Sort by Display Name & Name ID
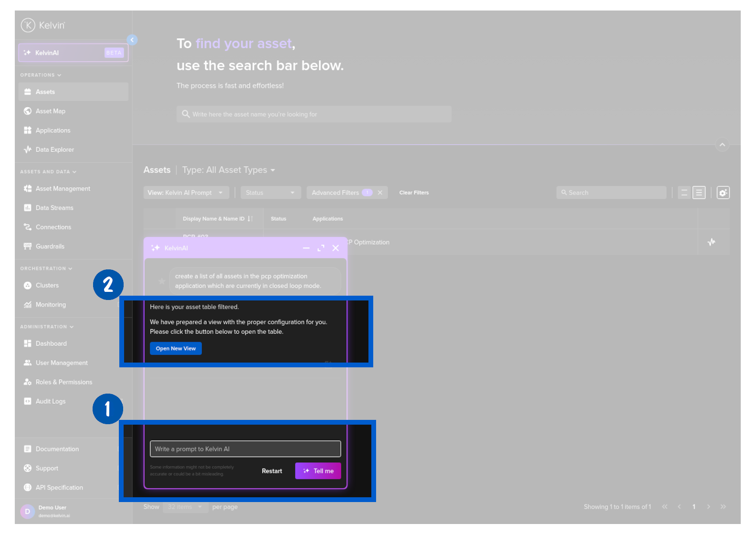This screenshot has height=535, width=756. point(250,219)
